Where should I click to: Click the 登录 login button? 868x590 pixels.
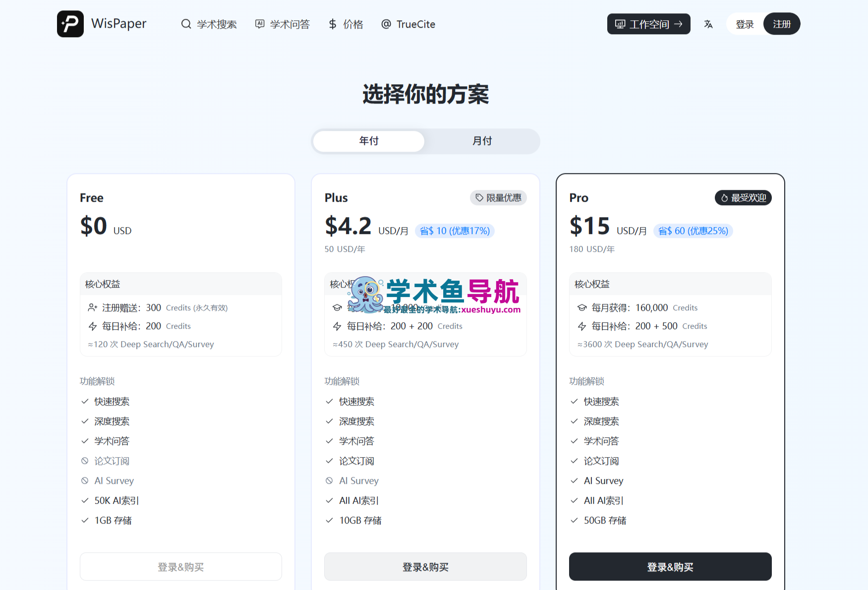pos(745,24)
